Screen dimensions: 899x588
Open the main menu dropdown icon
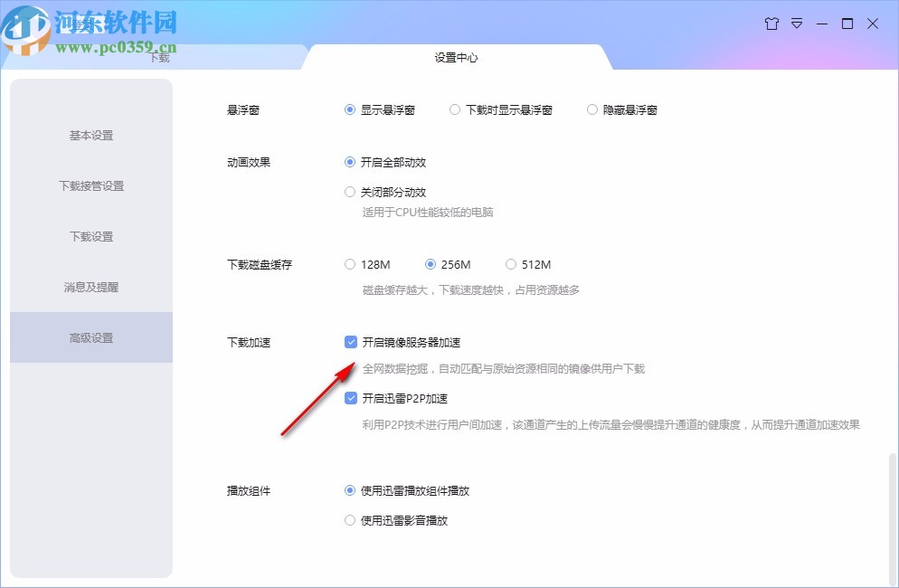pyautogui.click(x=797, y=24)
